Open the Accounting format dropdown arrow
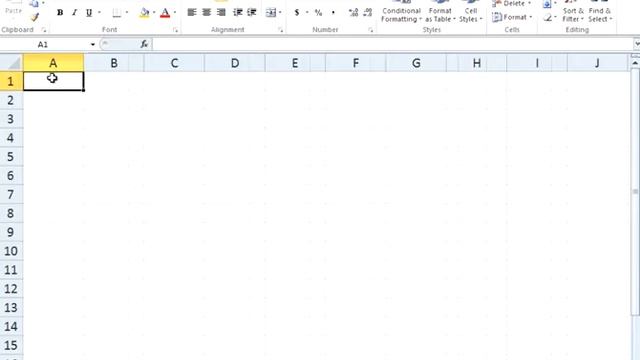640x360 pixels. coord(307,13)
